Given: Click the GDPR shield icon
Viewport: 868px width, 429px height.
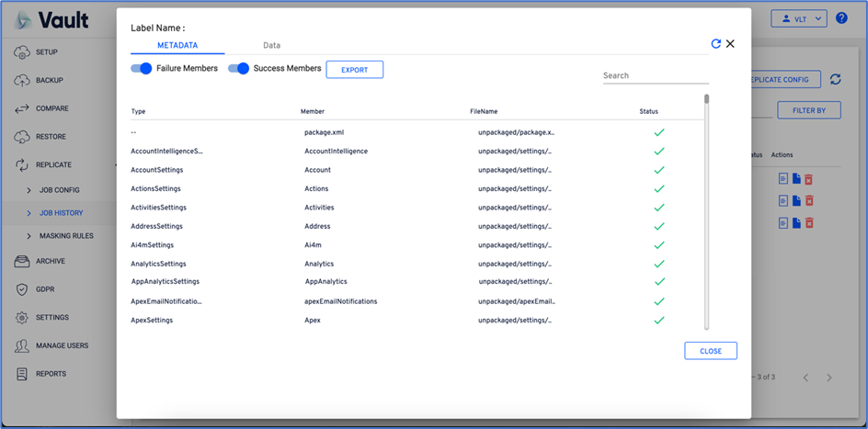Looking at the screenshot, I should [22, 289].
